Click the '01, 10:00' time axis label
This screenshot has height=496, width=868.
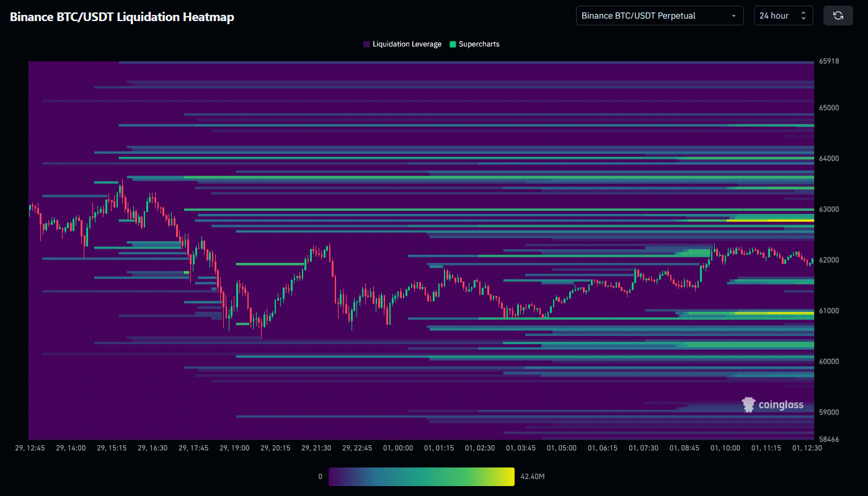pyautogui.click(x=725, y=448)
